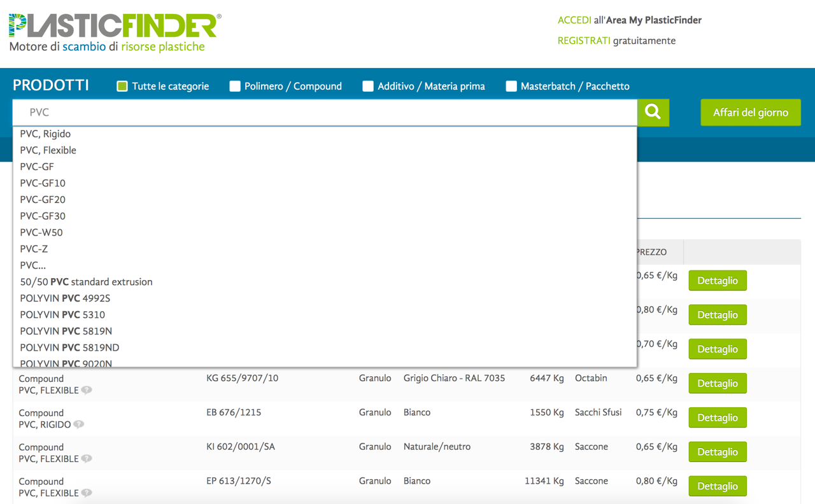This screenshot has width=815, height=504.
Task: Click Dettaglio for EP 613/1270/S
Action: (x=718, y=487)
